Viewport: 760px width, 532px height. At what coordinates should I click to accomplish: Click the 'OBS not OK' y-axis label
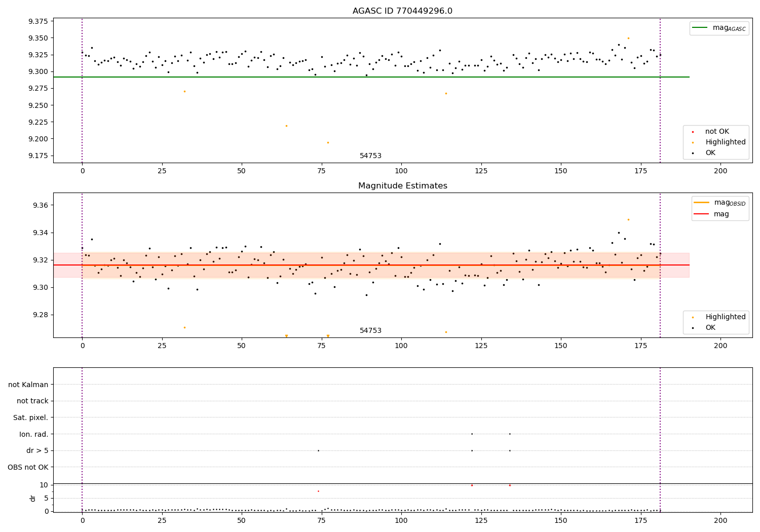(28, 468)
